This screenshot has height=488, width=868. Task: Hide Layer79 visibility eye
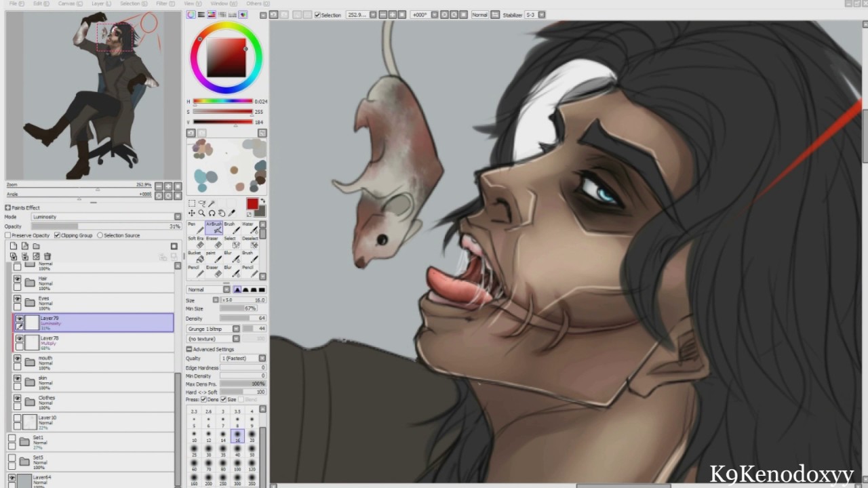point(20,319)
